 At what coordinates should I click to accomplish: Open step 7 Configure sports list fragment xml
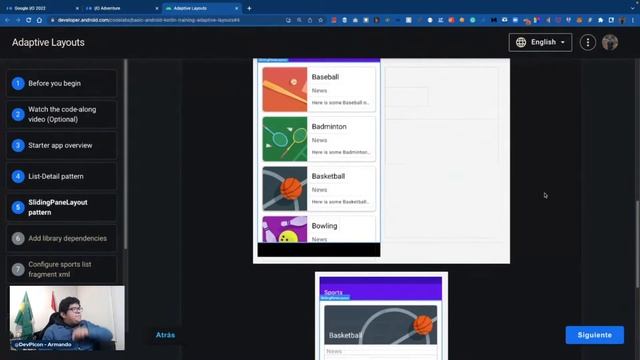tap(62, 269)
